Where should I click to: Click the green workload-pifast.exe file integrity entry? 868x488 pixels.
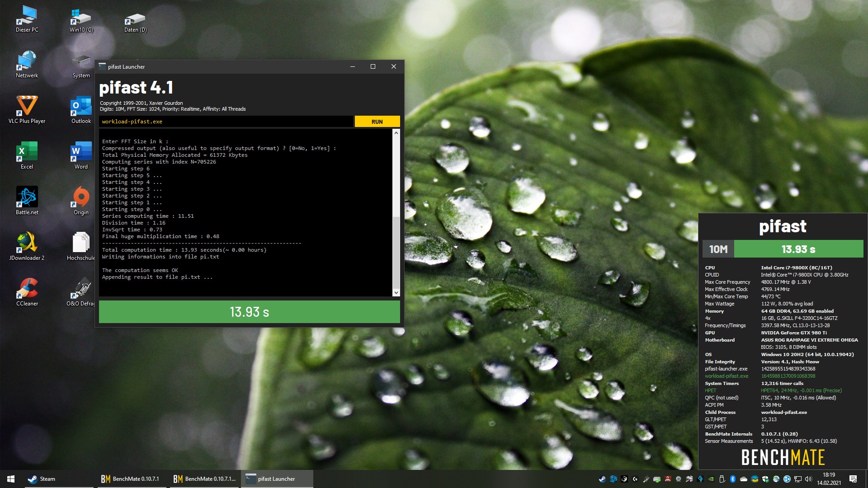tap(726, 376)
